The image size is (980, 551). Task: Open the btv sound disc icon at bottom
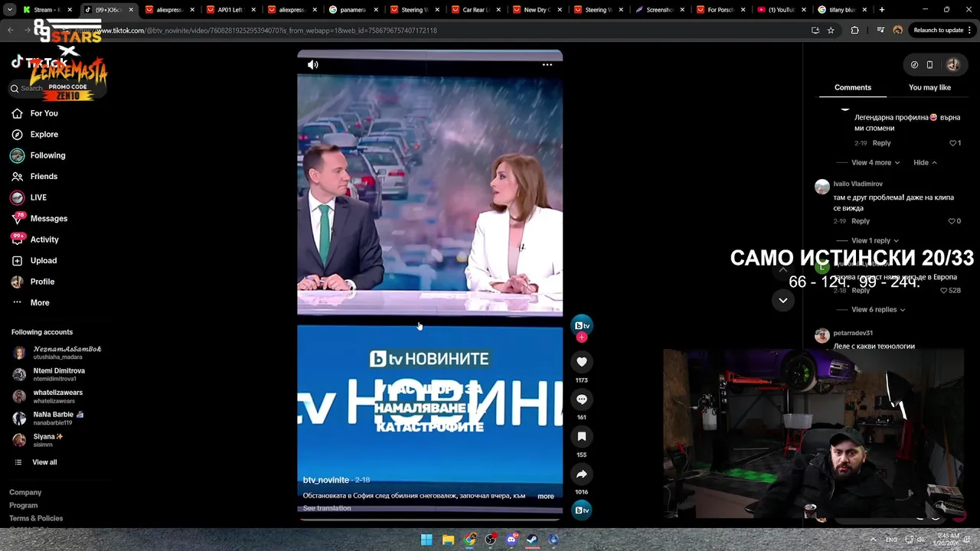tap(582, 510)
